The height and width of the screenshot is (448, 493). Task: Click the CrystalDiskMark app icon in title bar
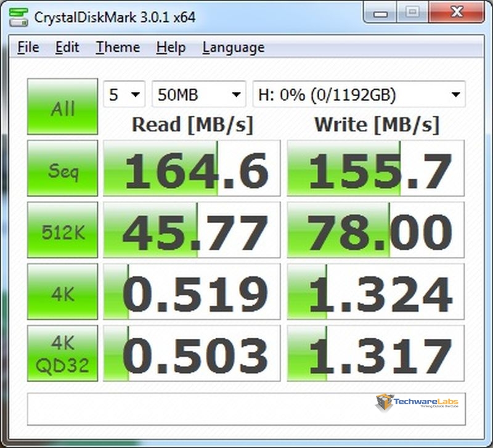click(x=18, y=17)
